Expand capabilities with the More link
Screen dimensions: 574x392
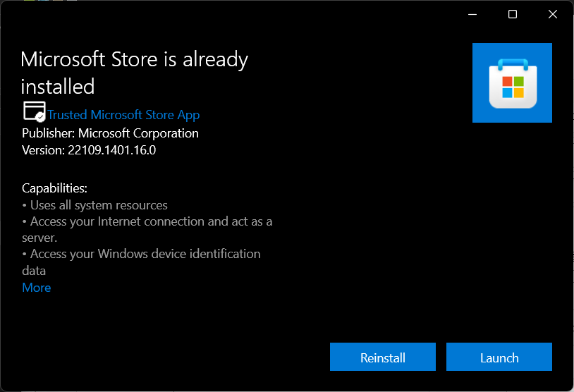(37, 288)
